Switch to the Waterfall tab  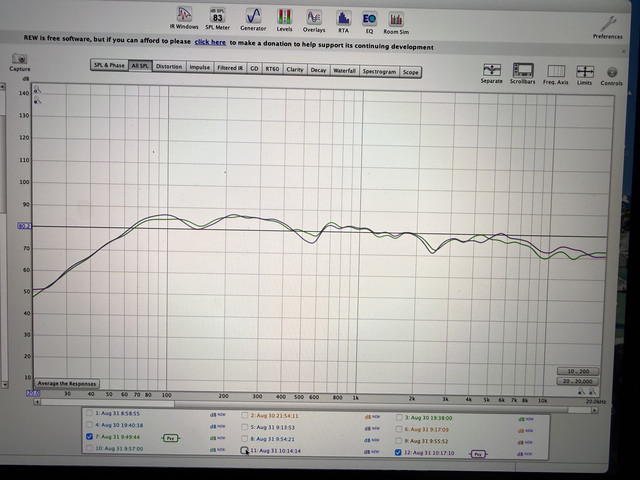click(x=344, y=71)
